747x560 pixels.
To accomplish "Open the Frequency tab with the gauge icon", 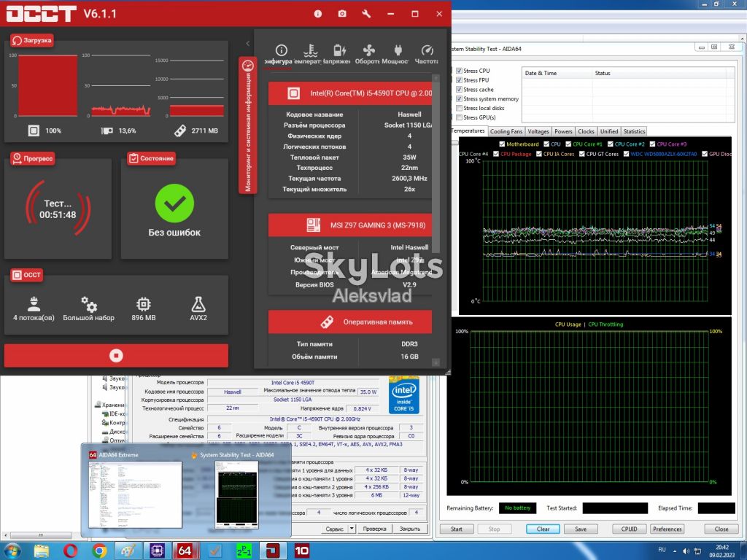I will point(427,50).
